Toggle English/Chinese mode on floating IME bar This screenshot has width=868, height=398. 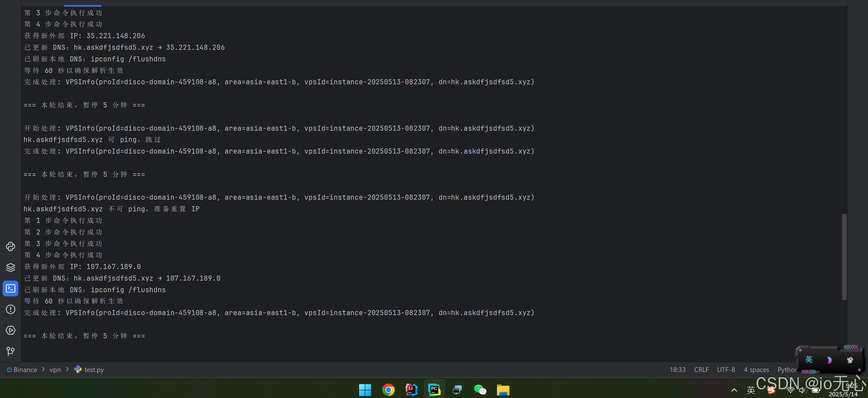[x=809, y=360]
